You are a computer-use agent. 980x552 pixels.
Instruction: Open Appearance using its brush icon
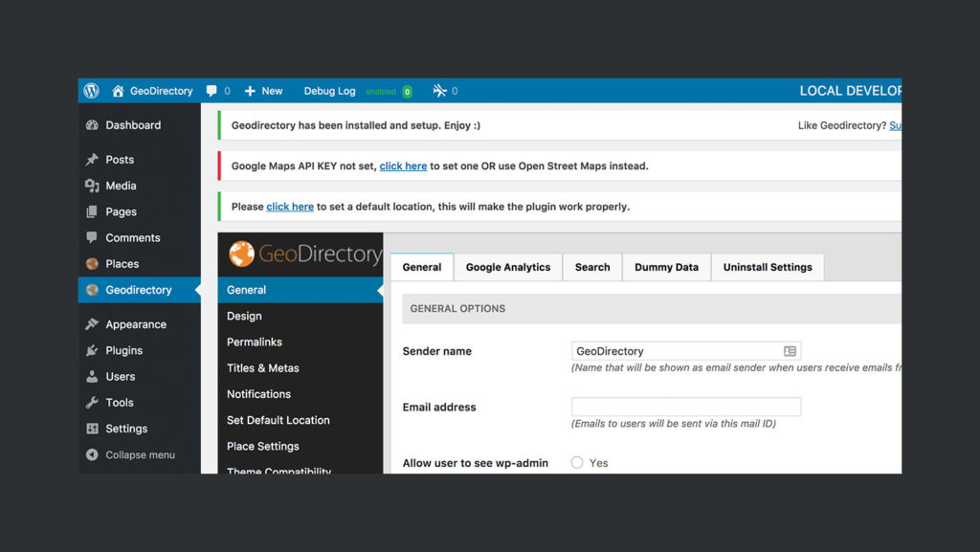(x=94, y=323)
